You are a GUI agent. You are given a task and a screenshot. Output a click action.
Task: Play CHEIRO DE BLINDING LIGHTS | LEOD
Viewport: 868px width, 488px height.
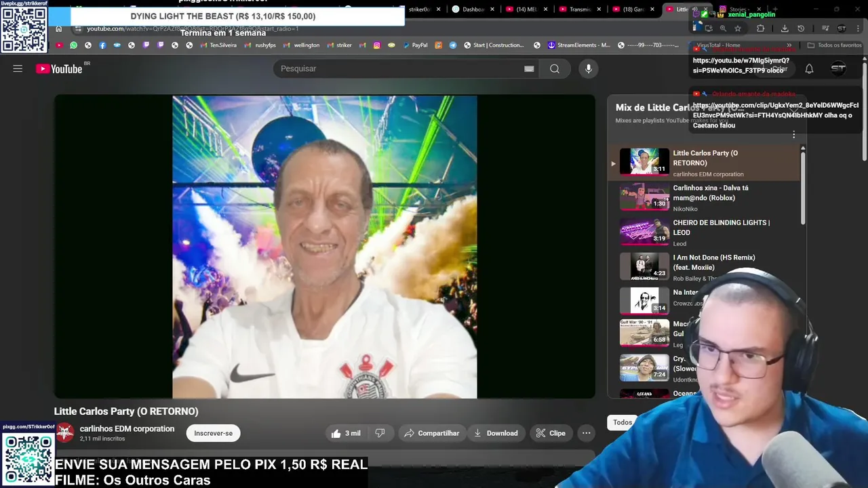point(704,232)
